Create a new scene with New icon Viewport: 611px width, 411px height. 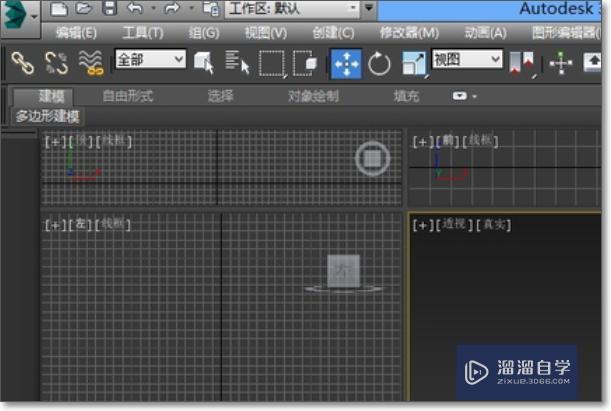coord(59,8)
